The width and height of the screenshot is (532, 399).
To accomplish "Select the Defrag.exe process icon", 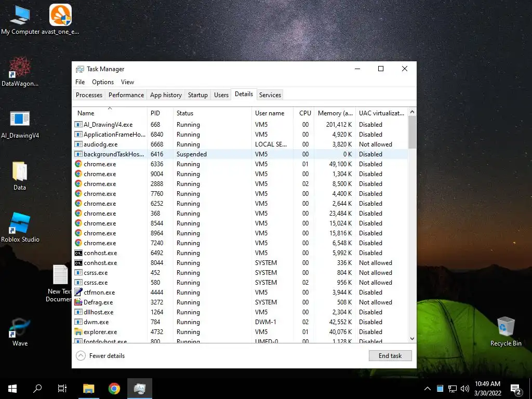I will 78,302.
